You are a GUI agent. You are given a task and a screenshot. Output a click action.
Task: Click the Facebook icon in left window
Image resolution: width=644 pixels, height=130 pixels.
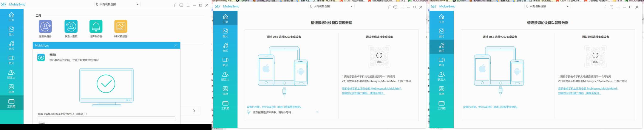(x=175, y=5)
